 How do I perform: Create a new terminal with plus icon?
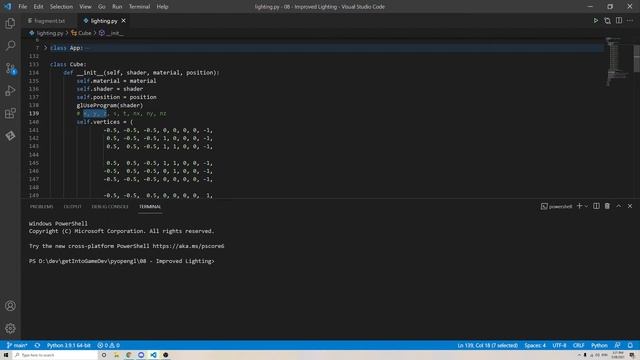[579, 206]
